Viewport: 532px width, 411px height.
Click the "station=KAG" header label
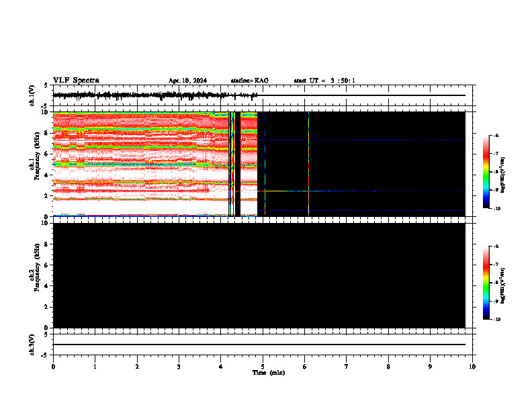click(x=250, y=81)
